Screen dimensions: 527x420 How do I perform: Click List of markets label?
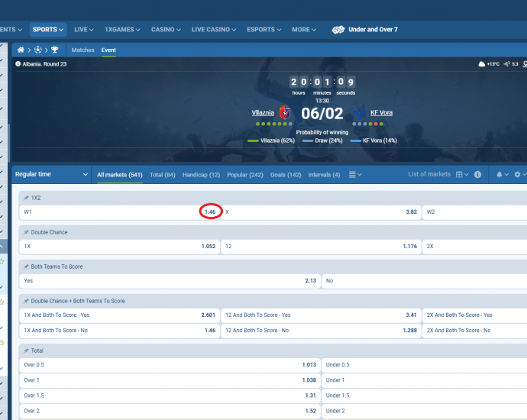[429, 174]
